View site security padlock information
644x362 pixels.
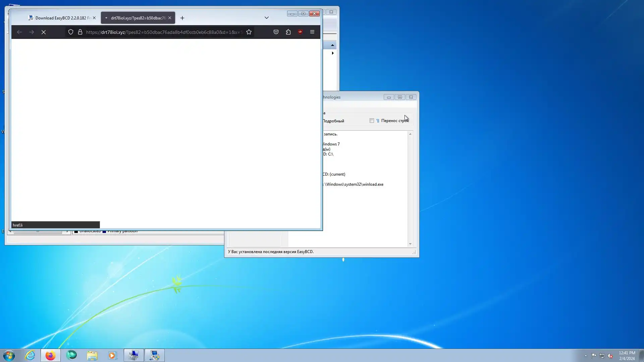[x=80, y=32]
